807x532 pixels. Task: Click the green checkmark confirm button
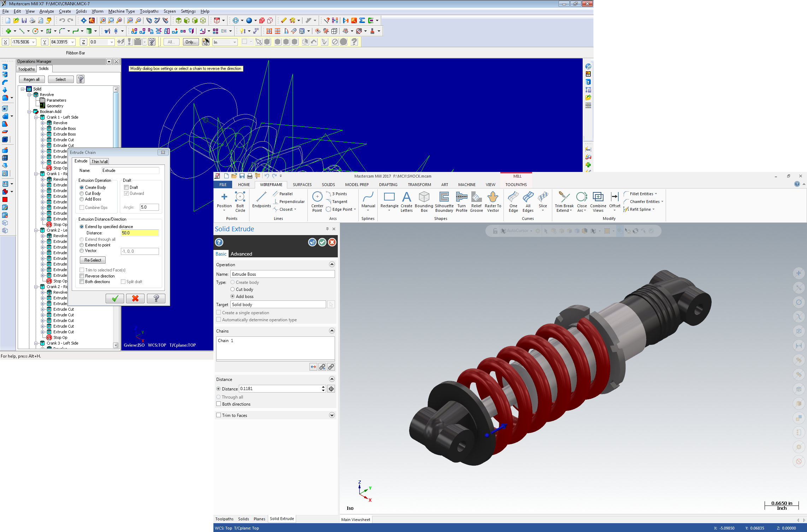tap(114, 298)
